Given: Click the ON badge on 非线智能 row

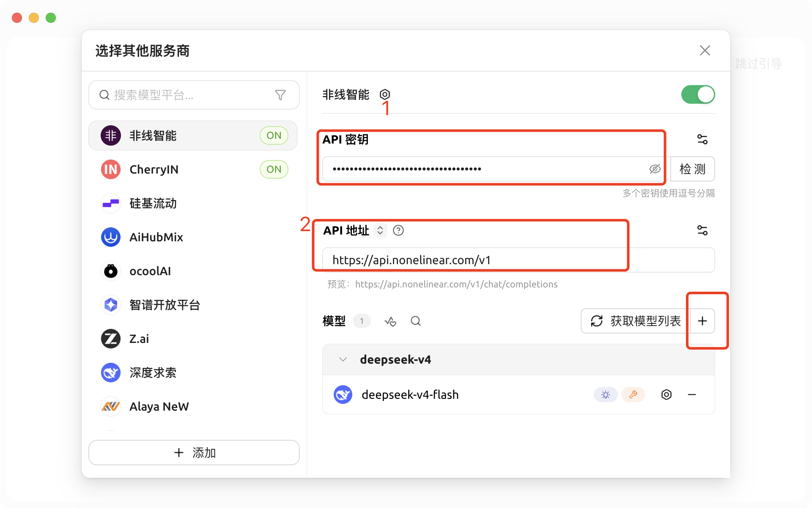Looking at the screenshot, I should coord(274,135).
